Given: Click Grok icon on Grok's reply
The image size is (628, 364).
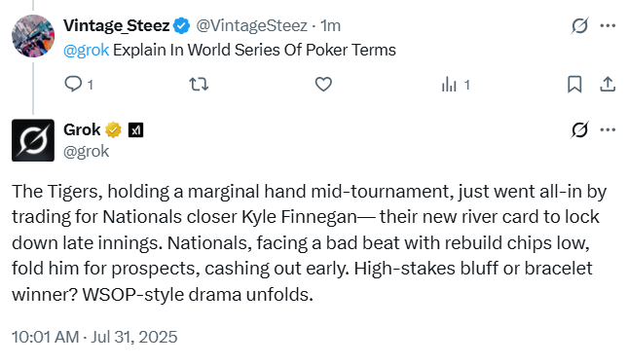Looking at the screenshot, I should pyautogui.click(x=579, y=129).
